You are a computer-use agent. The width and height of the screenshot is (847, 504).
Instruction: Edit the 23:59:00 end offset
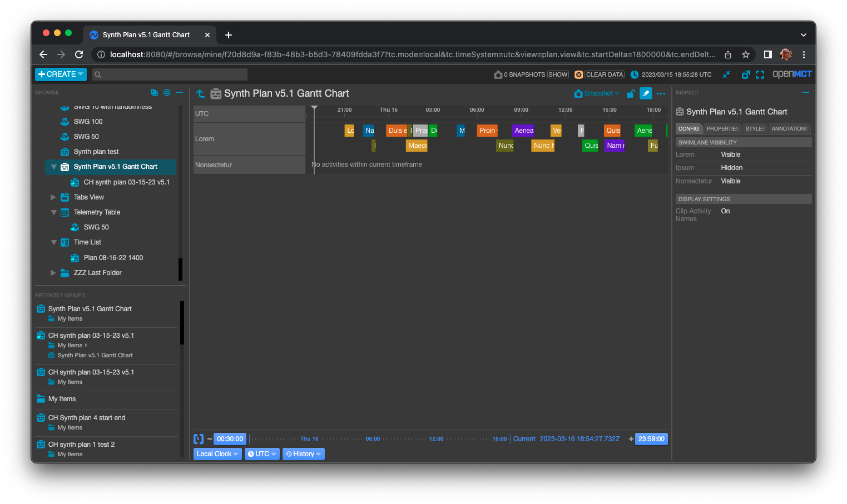pyautogui.click(x=651, y=439)
